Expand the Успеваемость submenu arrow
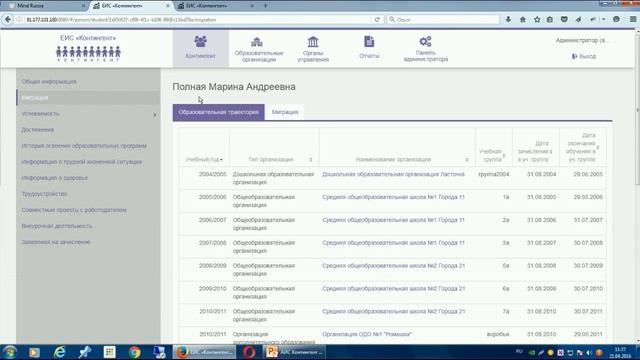 tap(155, 115)
